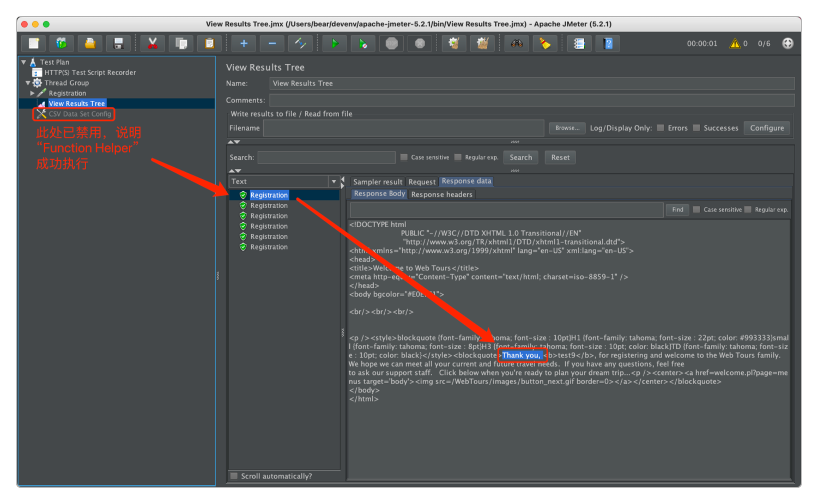Click the response Find text field
The height and width of the screenshot is (504, 818).
pos(506,210)
